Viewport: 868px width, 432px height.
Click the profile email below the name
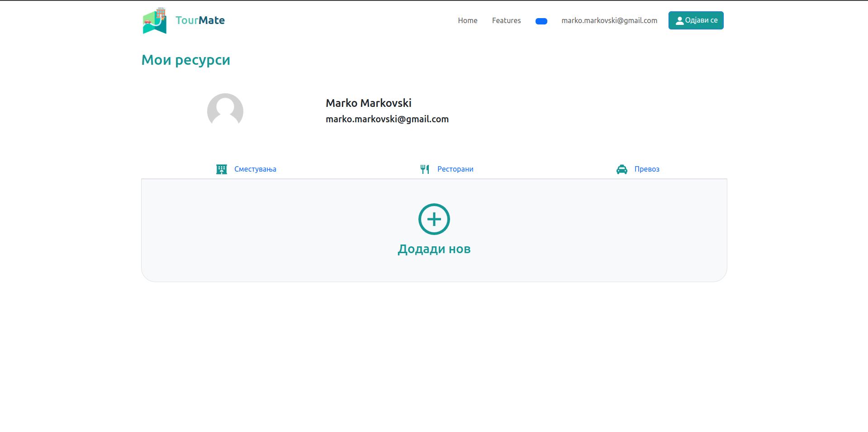(x=387, y=119)
